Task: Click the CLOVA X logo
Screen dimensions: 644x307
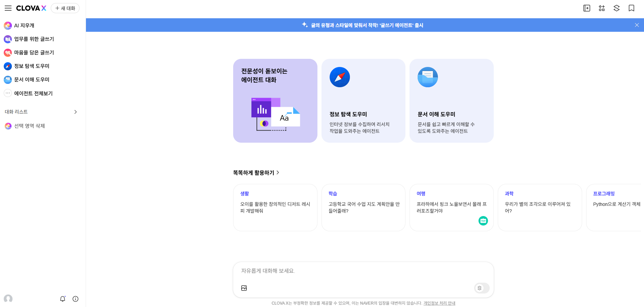Action: click(x=31, y=8)
